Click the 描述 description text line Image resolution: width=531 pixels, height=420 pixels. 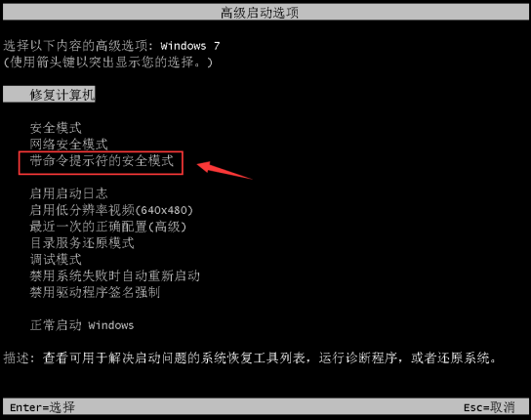click(x=250, y=357)
